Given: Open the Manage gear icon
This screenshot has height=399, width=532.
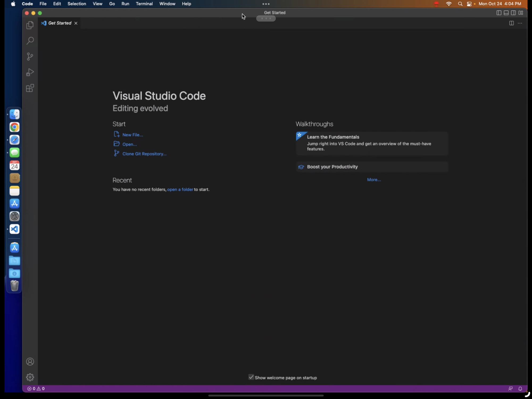Looking at the screenshot, I should point(30,377).
